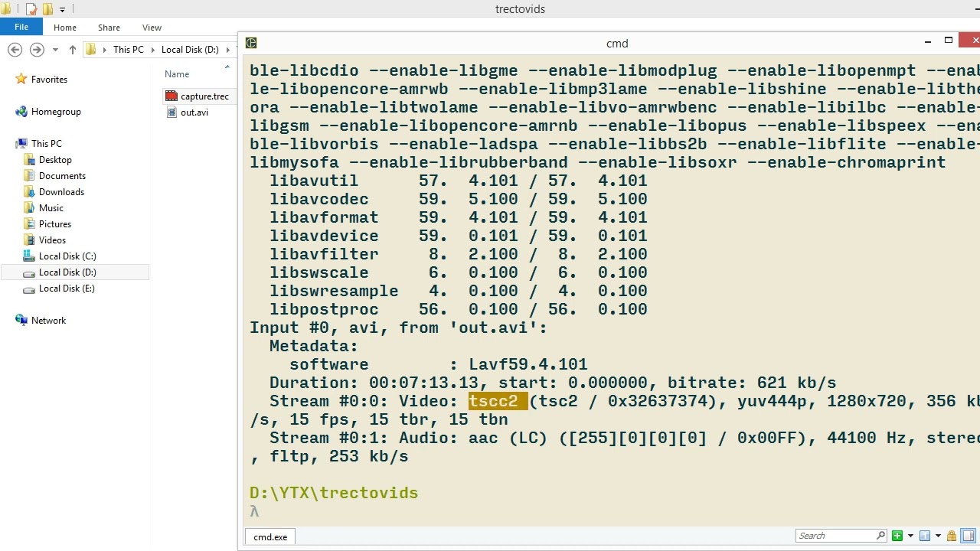Expand chevron after Local Disk (D:) breadcrumb

(227, 50)
